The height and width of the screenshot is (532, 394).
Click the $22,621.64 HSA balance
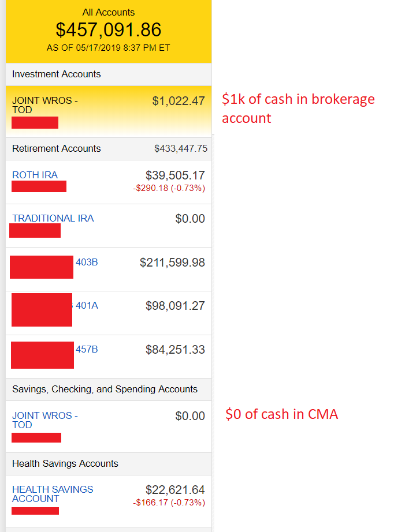click(175, 490)
